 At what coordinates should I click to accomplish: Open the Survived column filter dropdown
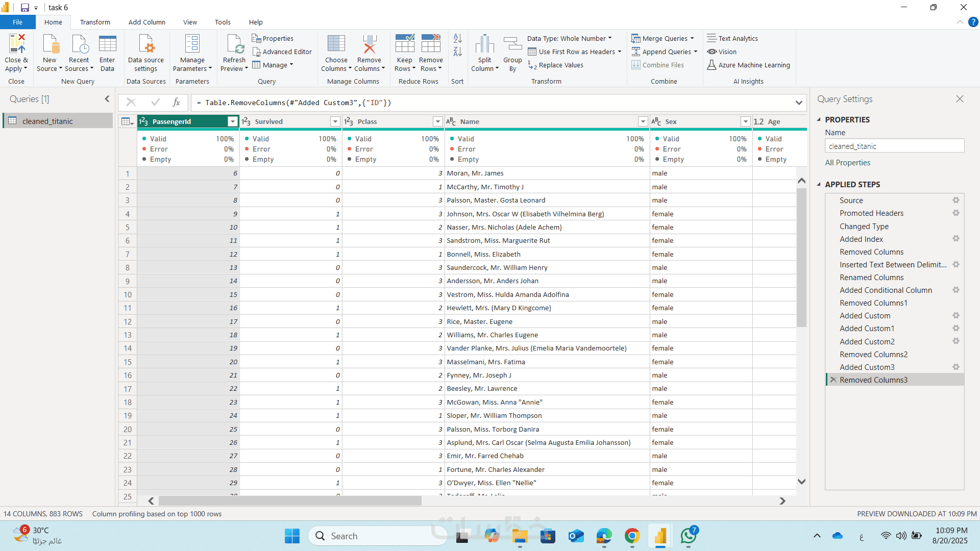[x=335, y=121]
